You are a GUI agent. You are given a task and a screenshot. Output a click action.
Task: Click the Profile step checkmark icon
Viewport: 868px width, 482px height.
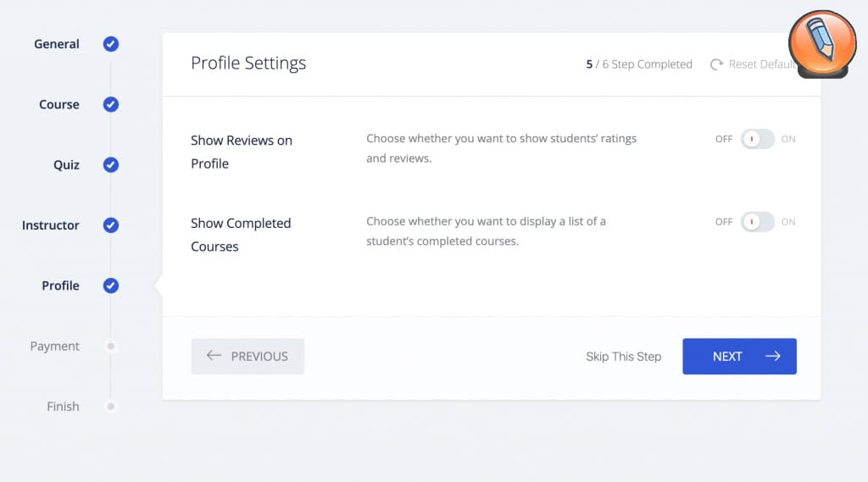pos(111,286)
